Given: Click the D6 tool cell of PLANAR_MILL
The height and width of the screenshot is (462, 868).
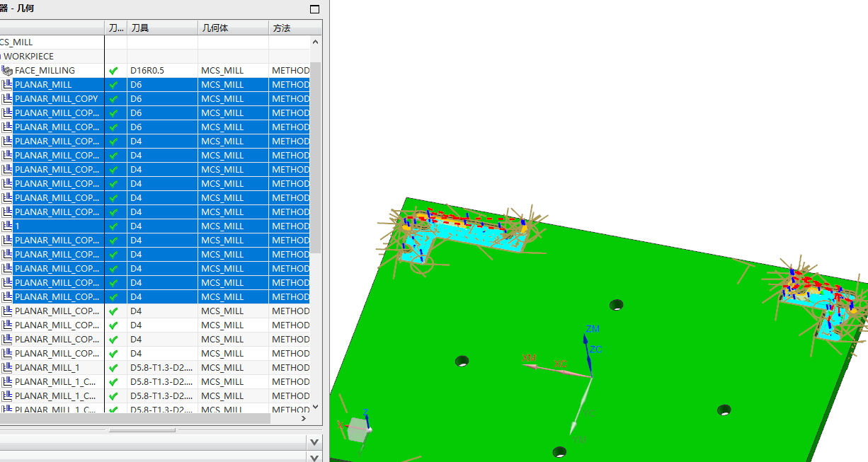Looking at the screenshot, I should (162, 85).
